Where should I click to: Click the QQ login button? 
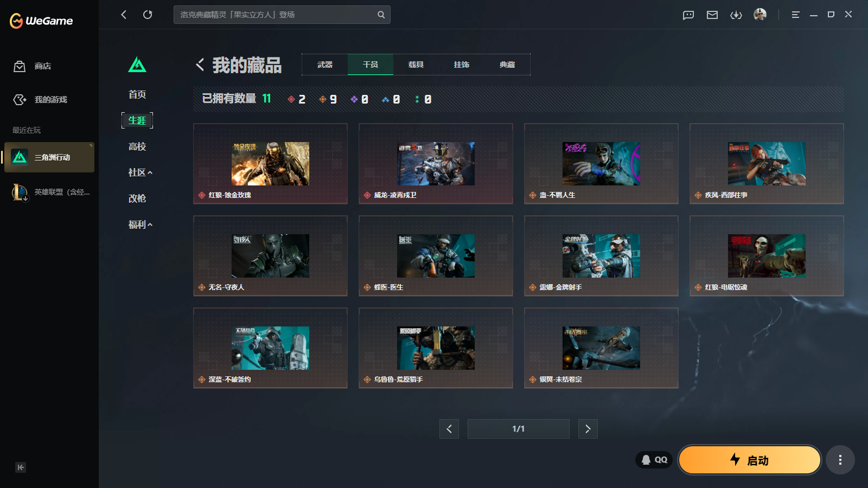[654, 460]
